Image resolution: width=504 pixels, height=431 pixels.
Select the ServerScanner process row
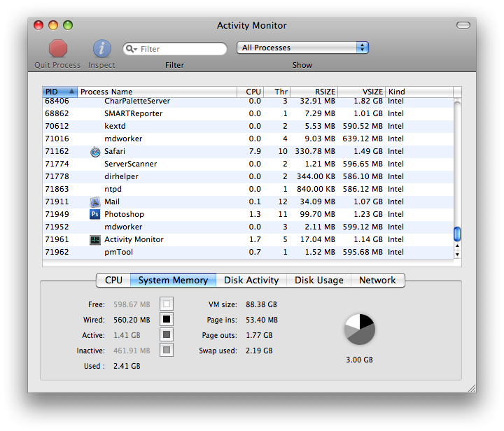pyautogui.click(x=248, y=164)
